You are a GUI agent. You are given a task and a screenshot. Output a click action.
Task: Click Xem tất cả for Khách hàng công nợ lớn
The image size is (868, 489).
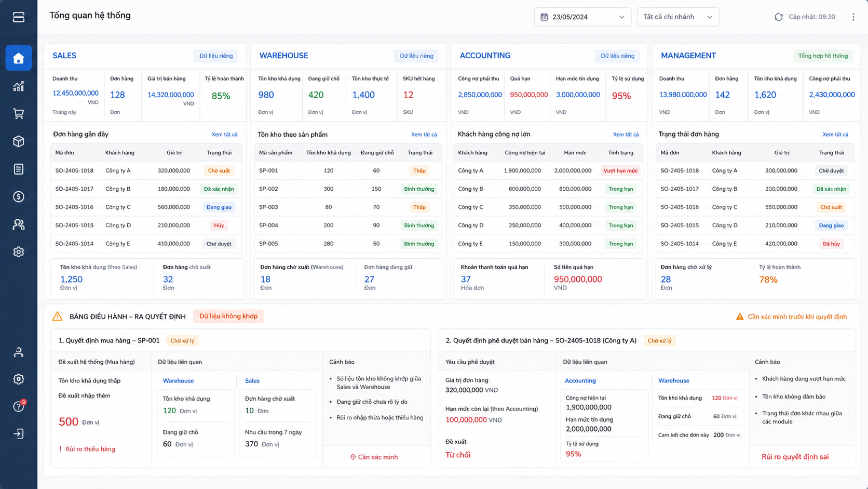coord(626,135)
